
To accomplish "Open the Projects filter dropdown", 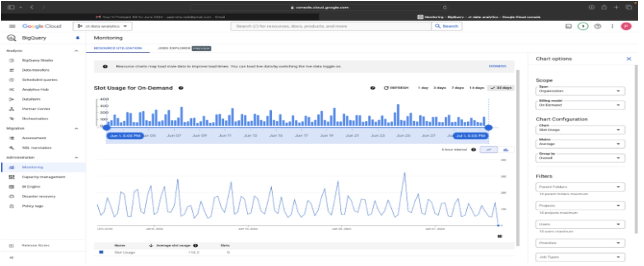I will tap(580, 206).
